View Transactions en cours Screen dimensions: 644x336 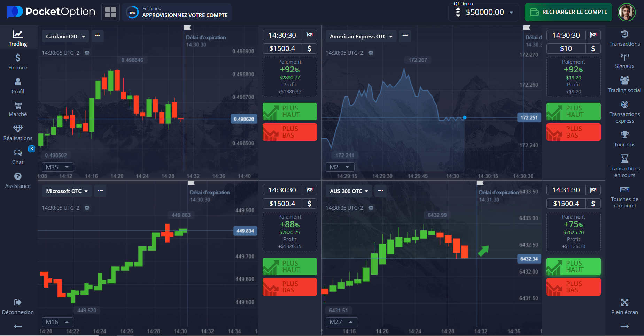624,166
